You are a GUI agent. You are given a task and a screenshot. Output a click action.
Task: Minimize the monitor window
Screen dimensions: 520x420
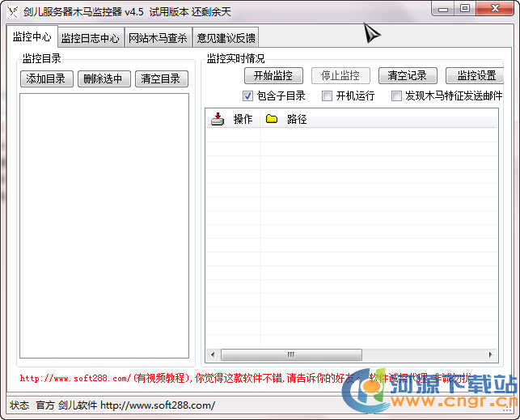443,9
